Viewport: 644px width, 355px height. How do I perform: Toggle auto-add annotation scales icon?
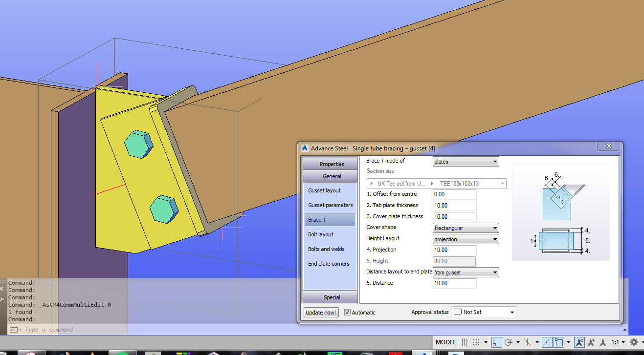592,342
